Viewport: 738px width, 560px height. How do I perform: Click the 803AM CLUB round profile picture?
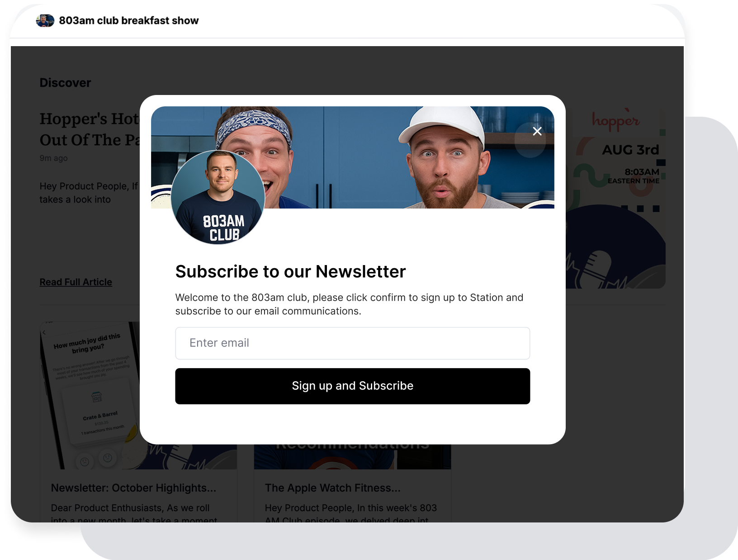tap(218, 197)
